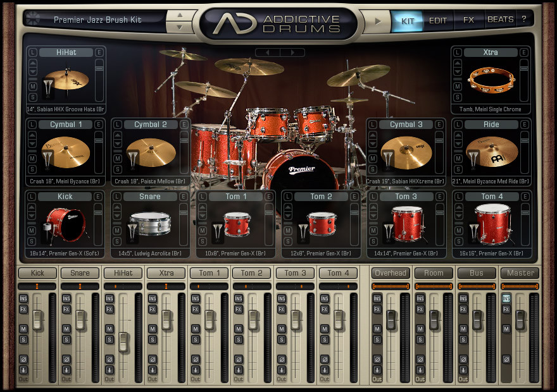The height and width of the screenshot is (392, 557).
Task: Solo the Kick kit piece
Action: [30, 241]
